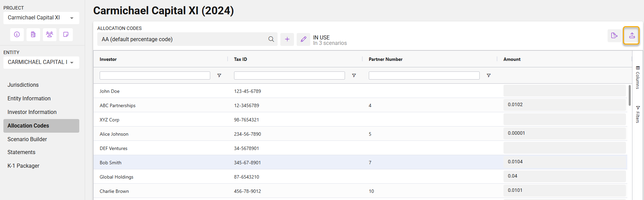Sort by the Partner Number column header
The width and height of the screenshot is (644, 200).
[x=385, y=59]
